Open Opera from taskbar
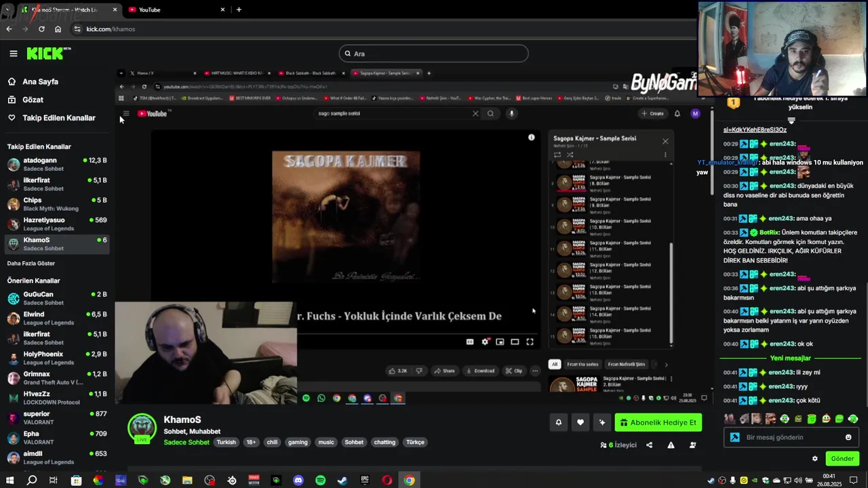868x488 pixels. click(x=387, y=481)
